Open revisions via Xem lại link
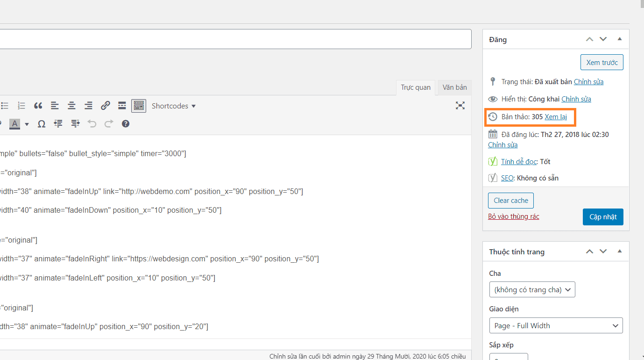644x360 pixels. click(x=556, y=117)
